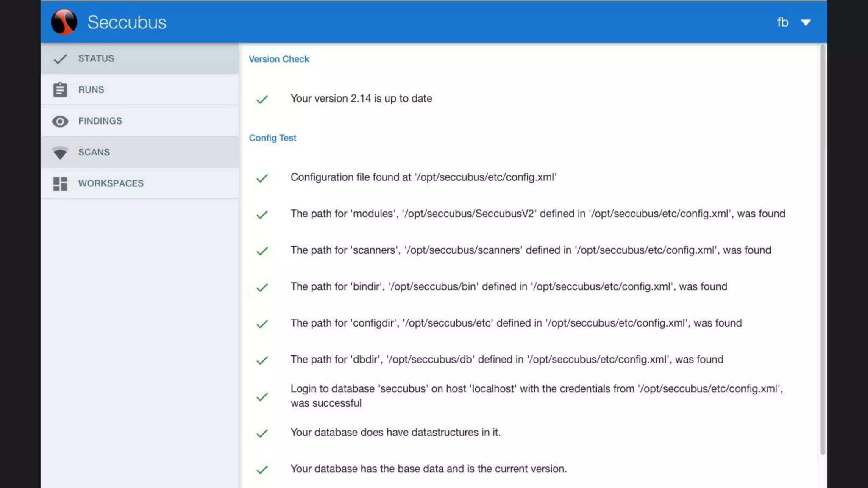Click the Seccubus title text

(127, 22)
